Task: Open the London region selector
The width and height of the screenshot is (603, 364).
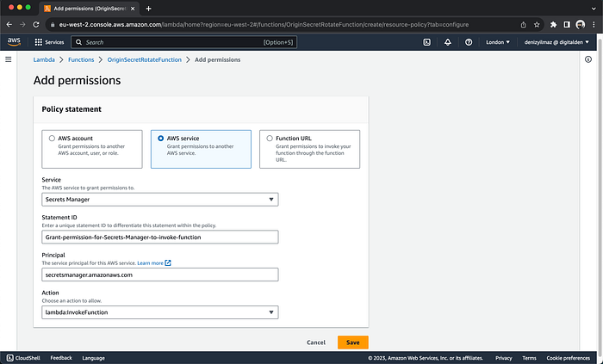Action: [x=498, y=42]
